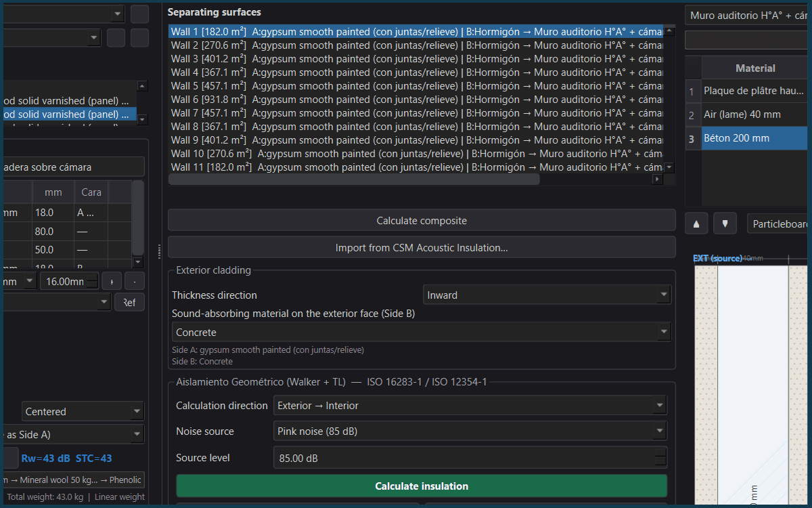Click the Rw=43 dB STC=43 result text
Screen dimensions: 812x508
pos(66,459)
